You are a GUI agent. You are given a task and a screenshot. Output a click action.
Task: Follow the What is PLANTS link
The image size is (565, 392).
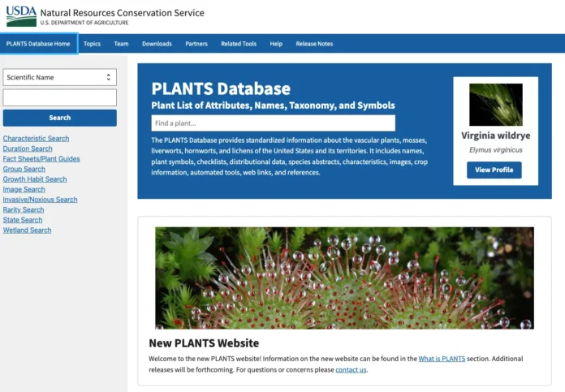pyautogui.click(x=442, y=359)
